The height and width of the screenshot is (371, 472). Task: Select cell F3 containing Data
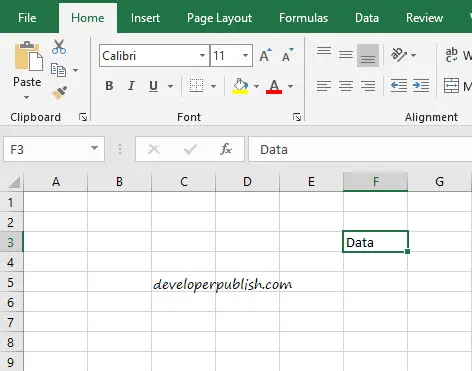click(x=375, y=242)
